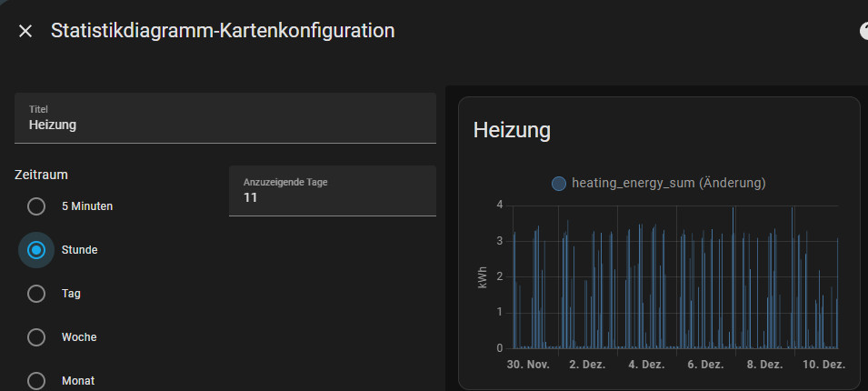Click the 6. Dez. x-axis label

pos(705,364)
